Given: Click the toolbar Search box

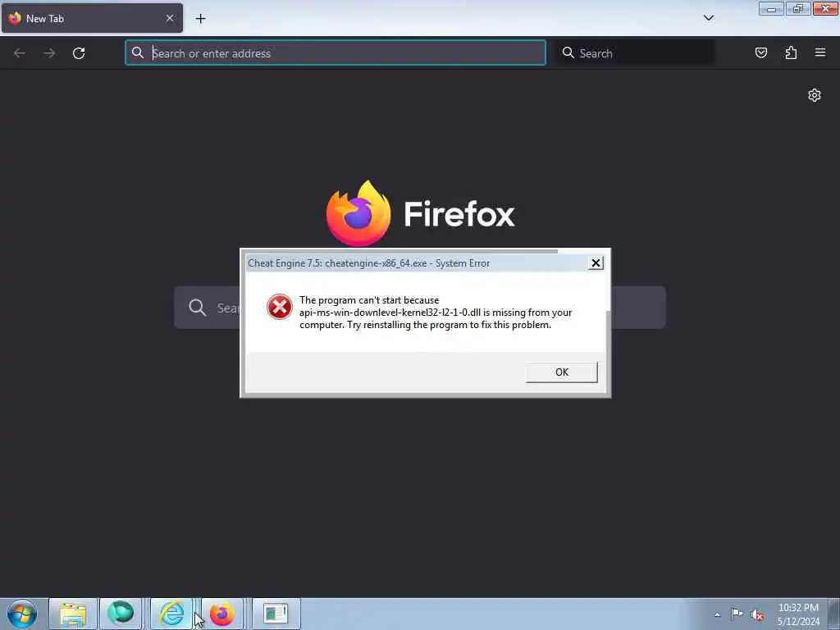Looking at the screenshot, I should pos(635,53).
